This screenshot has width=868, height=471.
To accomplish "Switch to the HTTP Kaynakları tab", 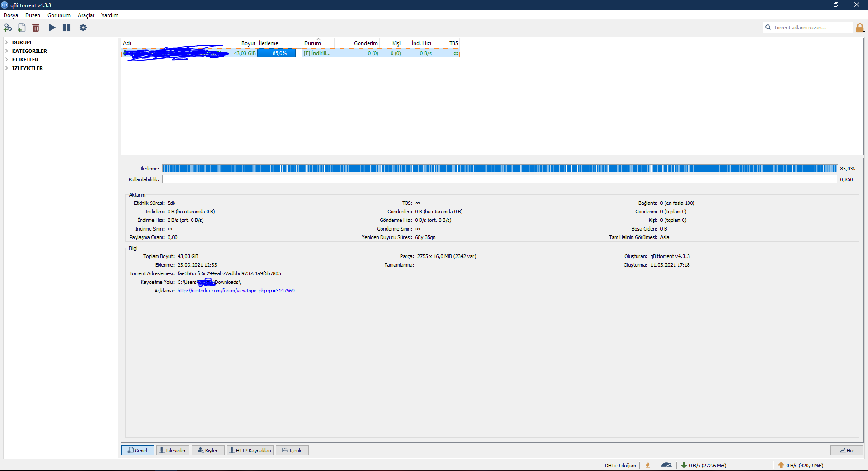I will pyautogui.click(x=250, y=450).
